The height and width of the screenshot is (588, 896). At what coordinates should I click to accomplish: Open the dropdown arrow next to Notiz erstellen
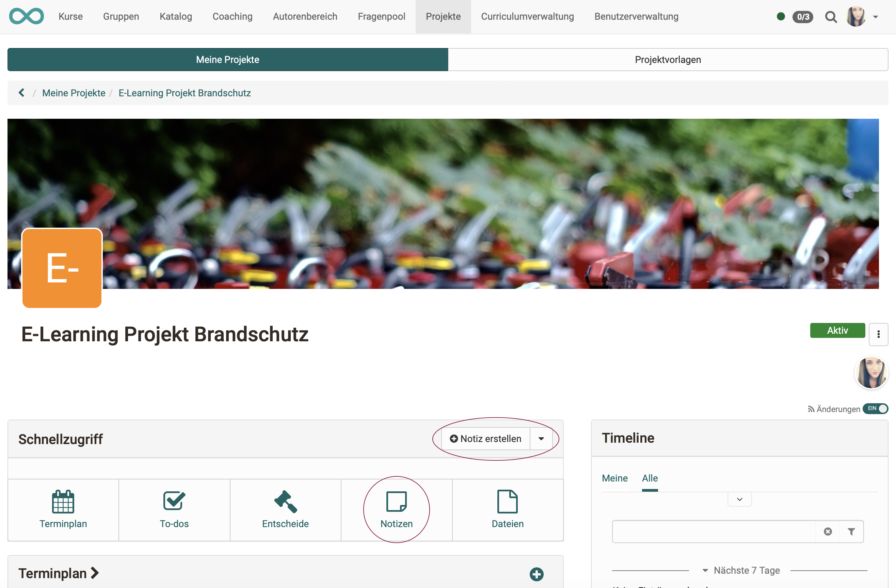point(541,439)
